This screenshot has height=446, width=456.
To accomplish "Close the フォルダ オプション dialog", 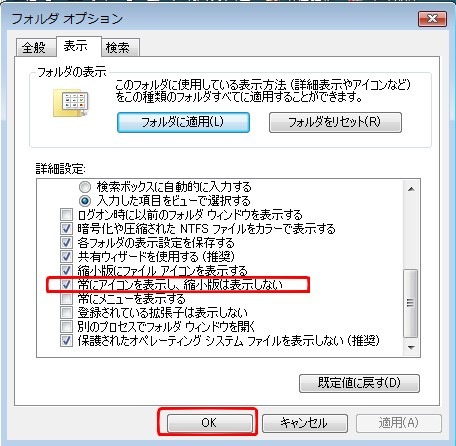I will pos(432,19).
